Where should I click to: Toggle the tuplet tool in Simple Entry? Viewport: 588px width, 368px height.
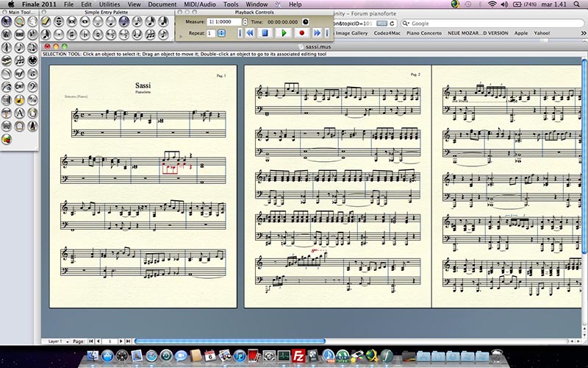pyautogui.click(x=150, y=35)
